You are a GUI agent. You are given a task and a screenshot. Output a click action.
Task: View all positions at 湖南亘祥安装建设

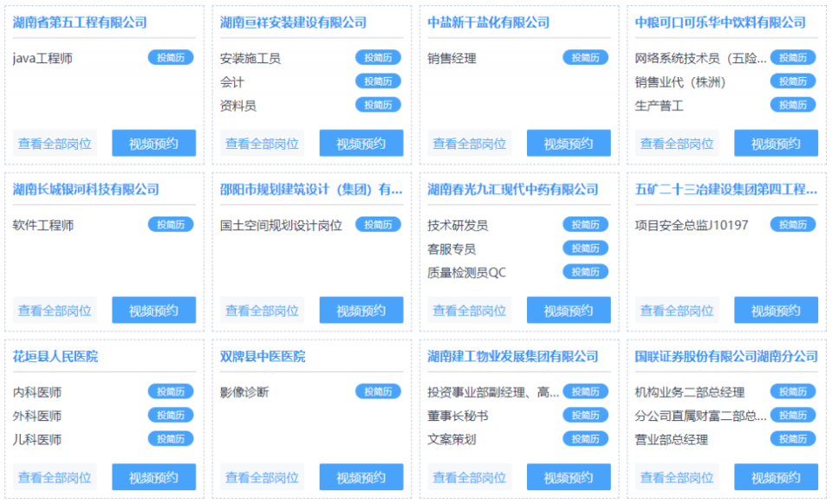pos(262,143)
